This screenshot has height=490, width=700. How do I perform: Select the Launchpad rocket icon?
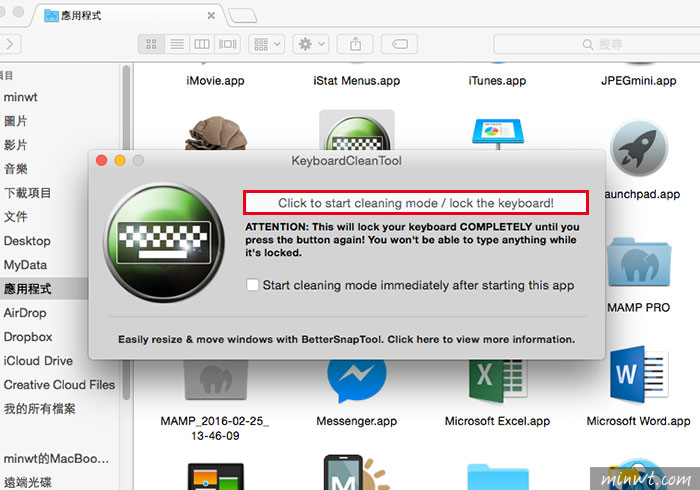638,149
